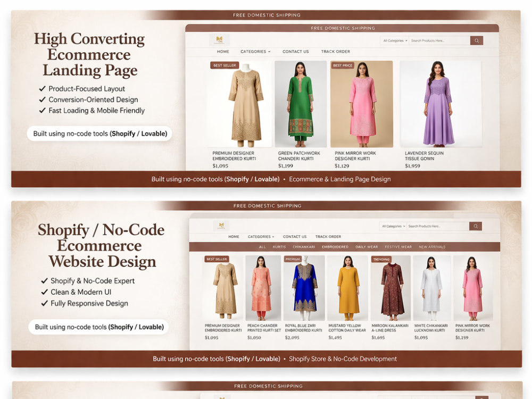
Task: Click 'GREEN PATCHWORK CHANDERI KURTI' title
Action: pyautogui.click(x=299, y=156)
